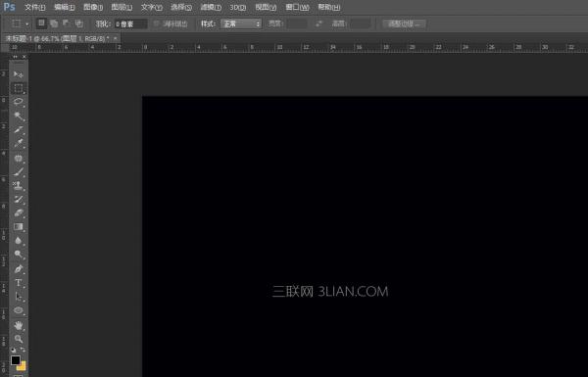Click the 调整边缘 Refine Edge button

click(404, 24)
